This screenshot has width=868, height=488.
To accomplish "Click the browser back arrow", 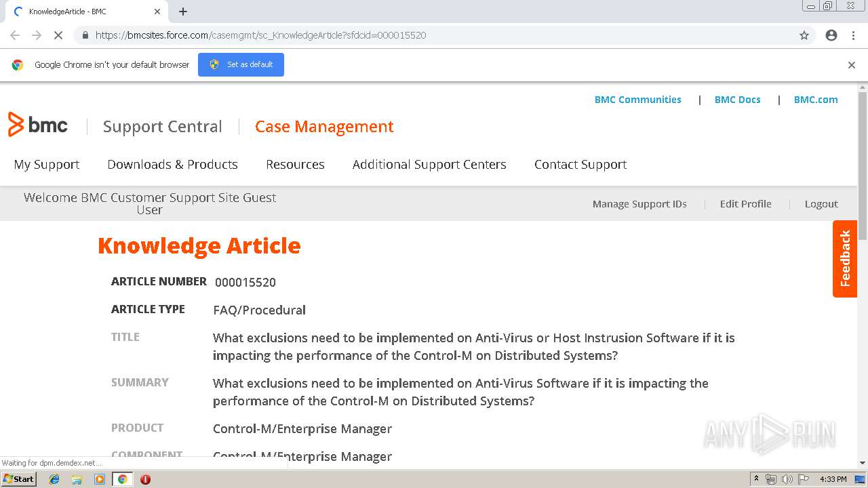I will point(15,35).
